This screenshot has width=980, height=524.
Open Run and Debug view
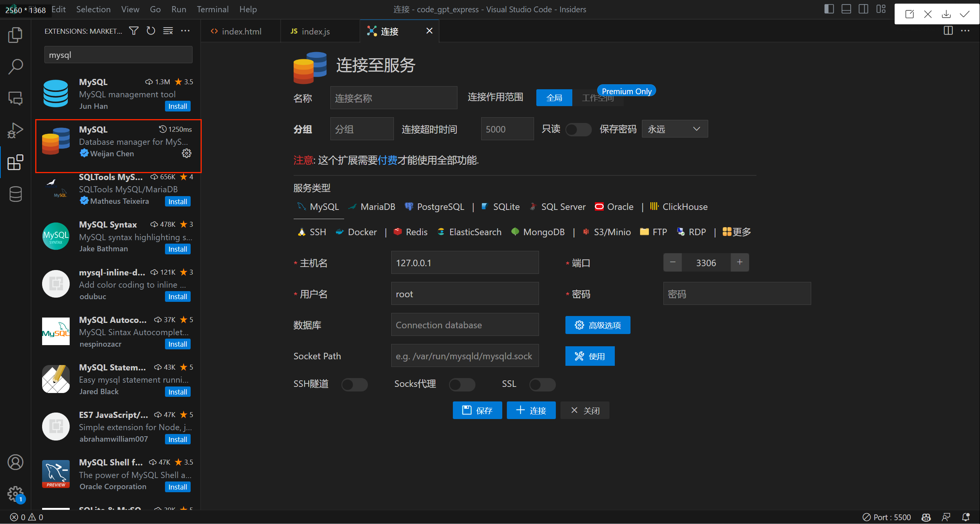[15, 130]
